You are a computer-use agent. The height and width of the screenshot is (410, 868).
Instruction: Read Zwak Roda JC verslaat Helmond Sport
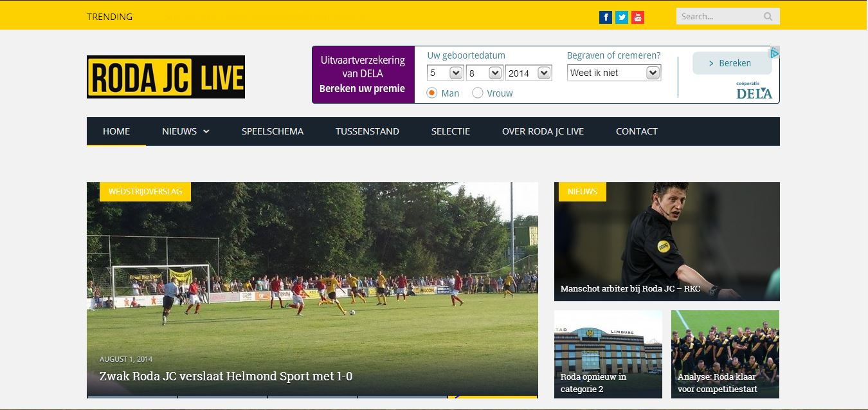pos(226,377)
